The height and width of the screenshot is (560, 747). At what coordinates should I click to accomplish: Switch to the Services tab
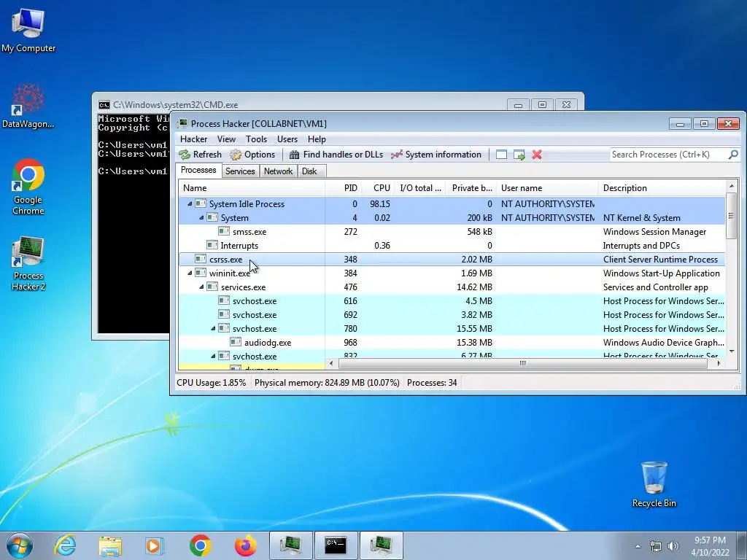[240, 171]
